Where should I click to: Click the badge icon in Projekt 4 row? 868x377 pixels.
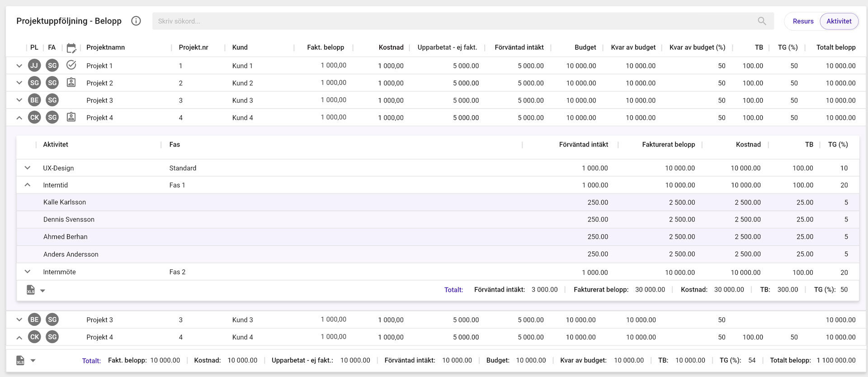(x=71, y=117)
